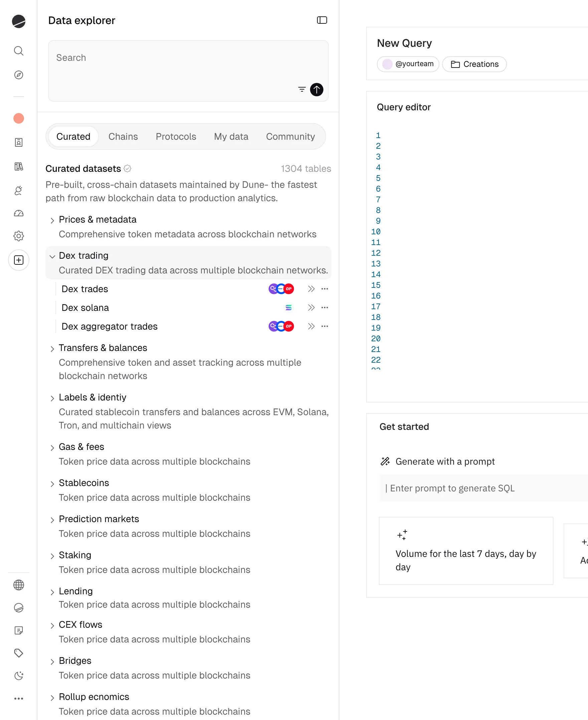Open the compass discover icon
The image size is (588, 720).
pyautogui.click(x=19, y=75)
